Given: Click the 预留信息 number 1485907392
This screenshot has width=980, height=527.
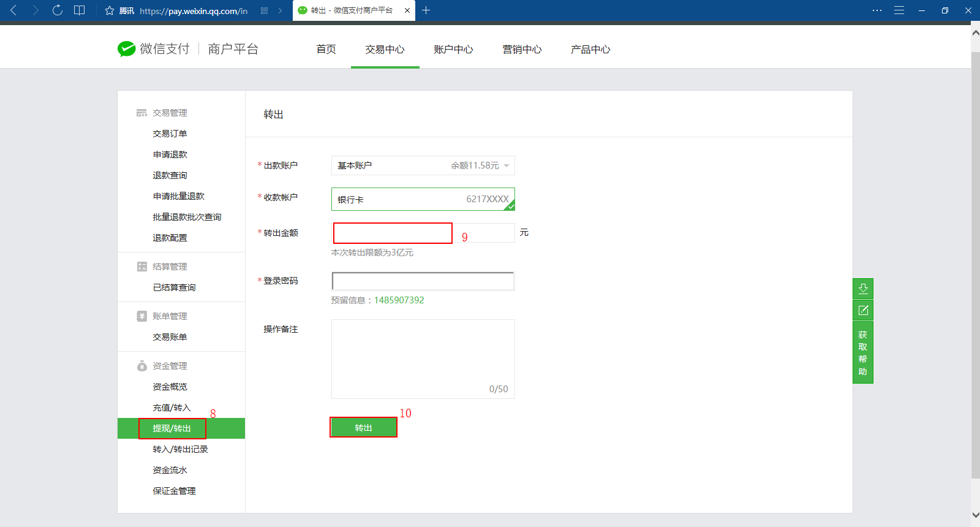Looking at the screenshot, I should (x=399, y=300).
